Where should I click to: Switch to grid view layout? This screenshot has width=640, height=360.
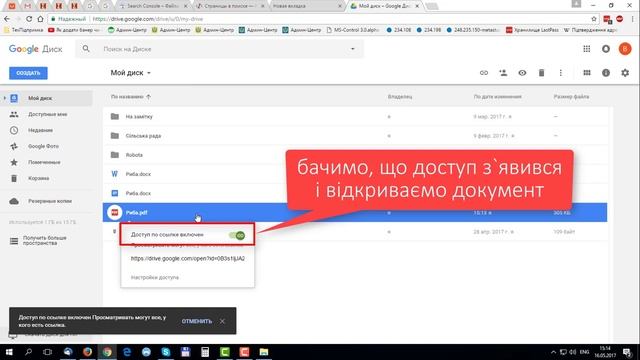click(x=587, y=73)
